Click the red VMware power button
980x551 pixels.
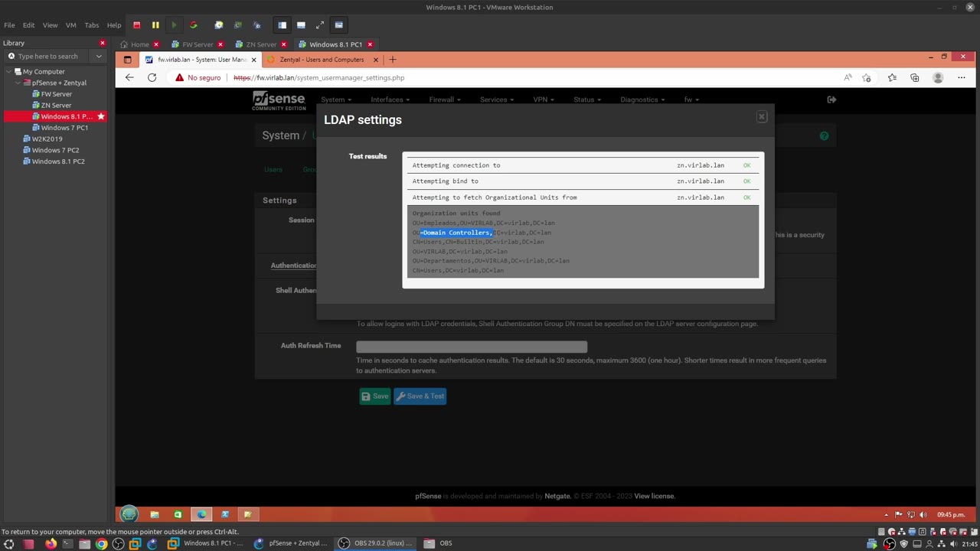point(137,25)
